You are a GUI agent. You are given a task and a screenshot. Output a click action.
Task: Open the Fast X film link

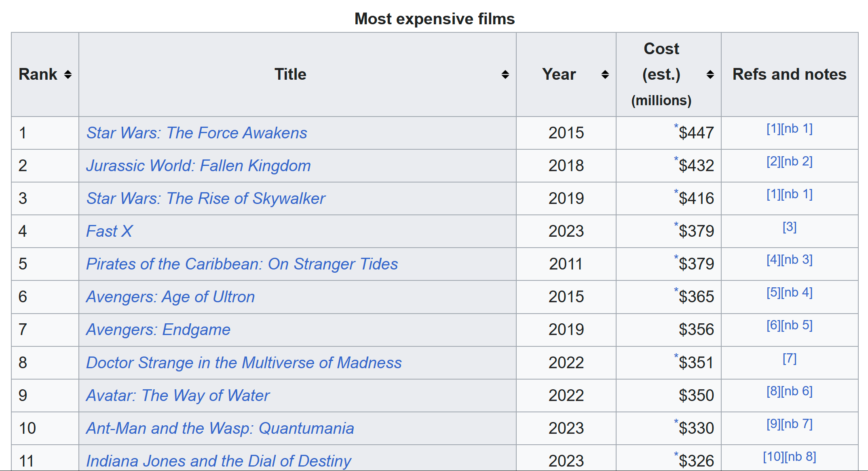click(109, 231)
